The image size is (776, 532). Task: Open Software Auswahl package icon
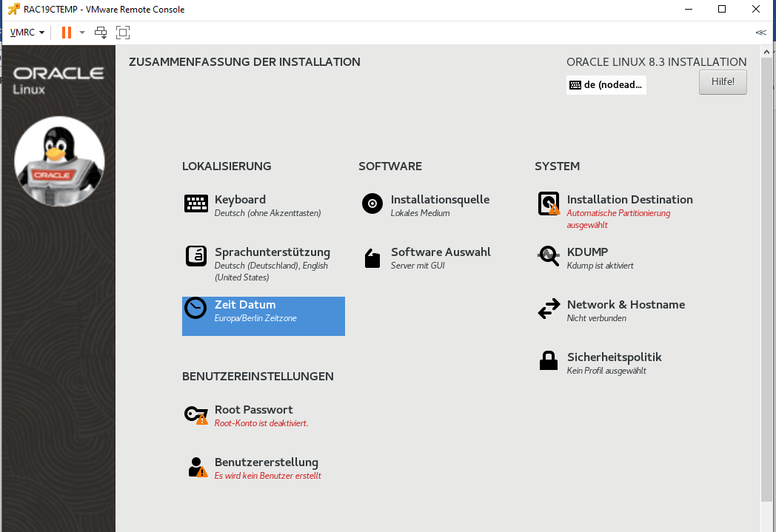coord(372,257)
